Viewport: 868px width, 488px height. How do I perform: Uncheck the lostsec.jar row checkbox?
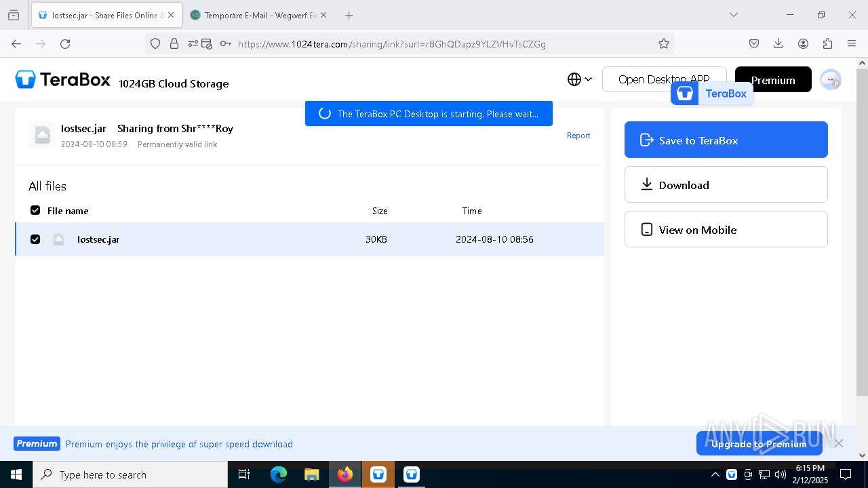pyautogui.click(x=35, y=239)
